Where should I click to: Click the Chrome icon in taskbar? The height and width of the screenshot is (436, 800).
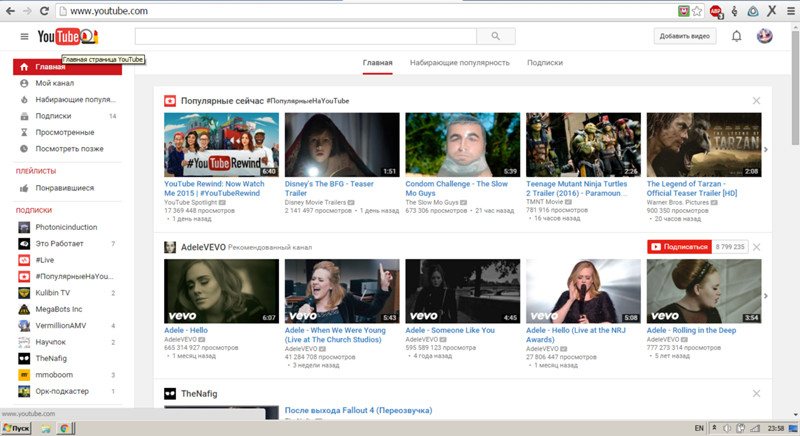click(64, 428)
